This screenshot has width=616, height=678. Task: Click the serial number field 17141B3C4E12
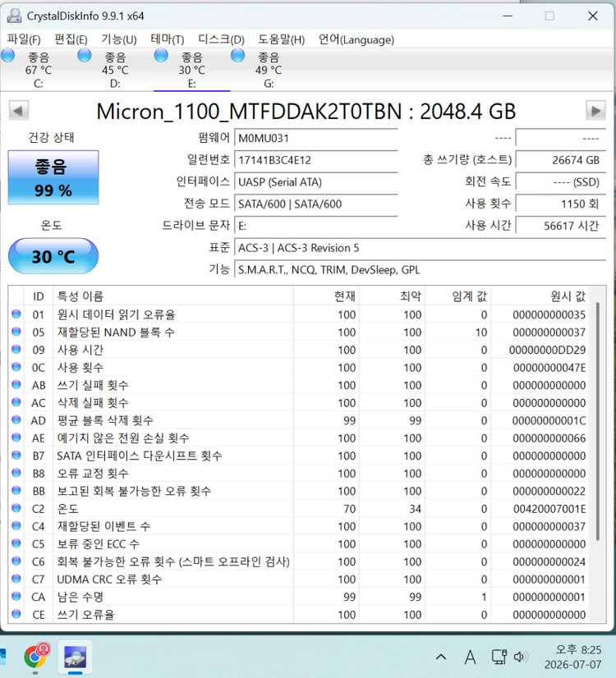point(315,160)
